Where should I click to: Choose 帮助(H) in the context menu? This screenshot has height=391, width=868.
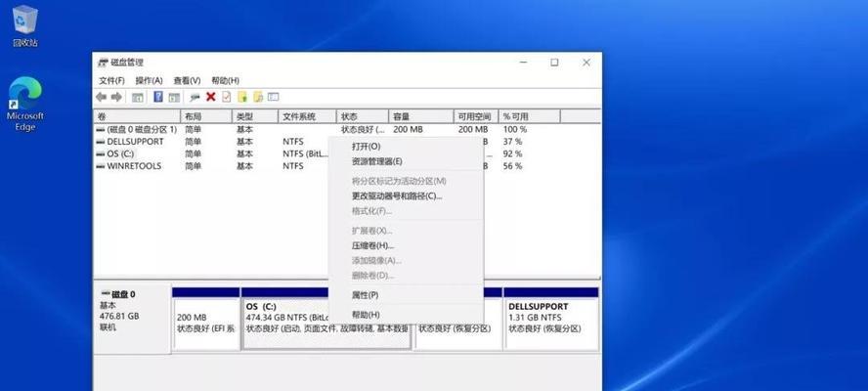(x=407, y=315)
